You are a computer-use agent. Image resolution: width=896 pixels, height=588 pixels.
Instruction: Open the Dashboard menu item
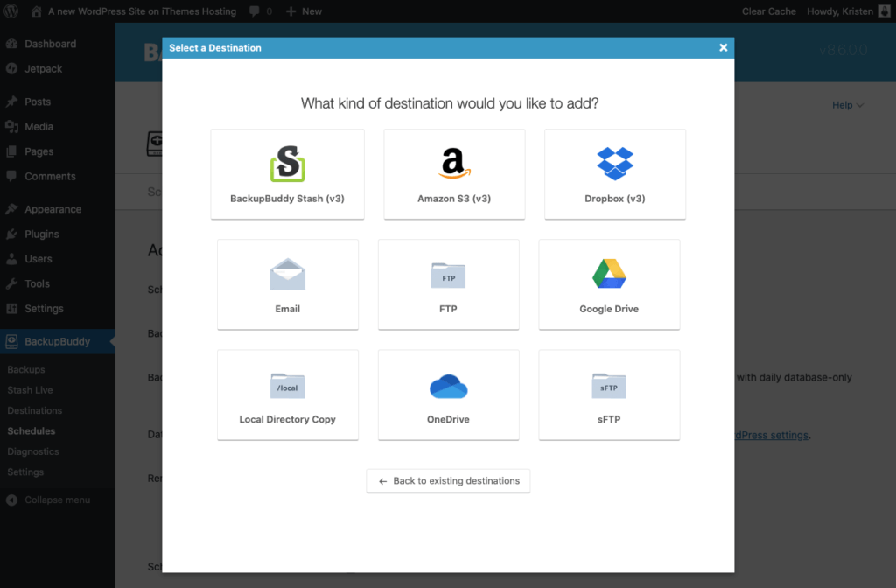(x=50, y=44)
